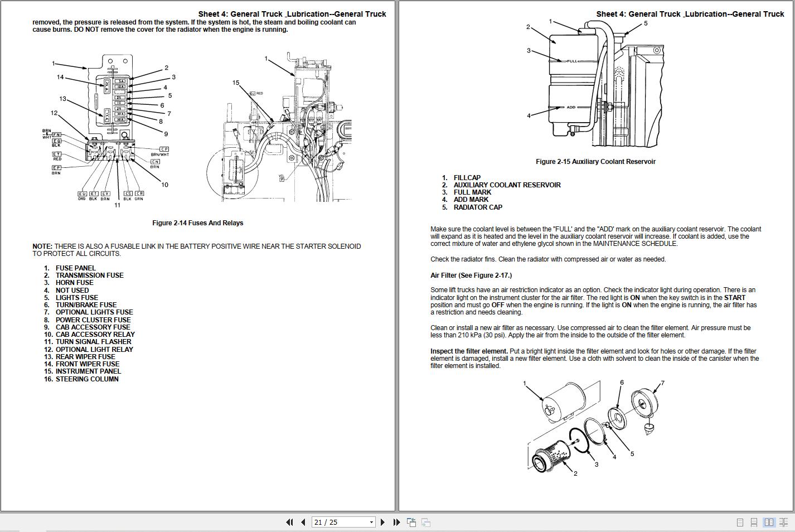Viewport: 795px width, 532px height.
Task: Enable continuous scrolling page view
Action: pyautogui.click(x=754, y=523)
